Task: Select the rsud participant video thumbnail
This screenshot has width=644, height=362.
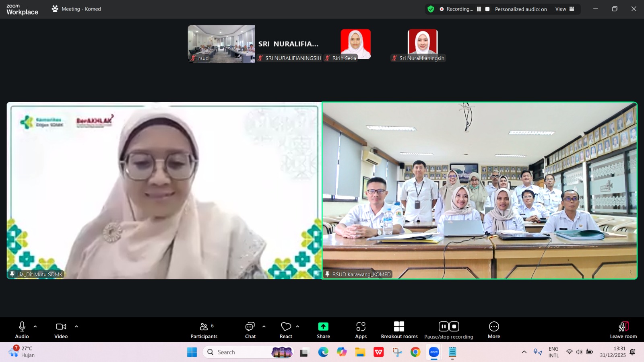Action: (221, 44)
